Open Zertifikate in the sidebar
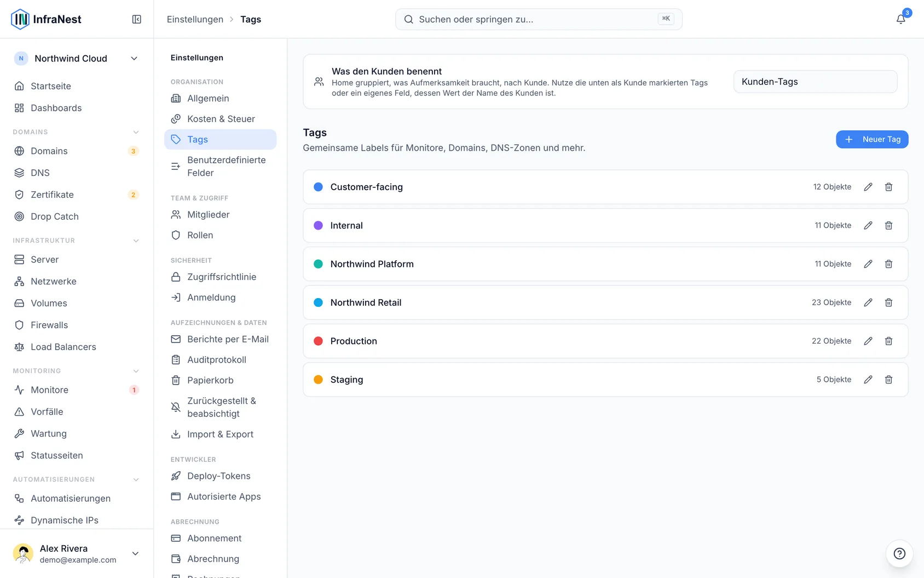Image resolution: width=924 pixels, height=578 pixels. (x=77, y=194)
